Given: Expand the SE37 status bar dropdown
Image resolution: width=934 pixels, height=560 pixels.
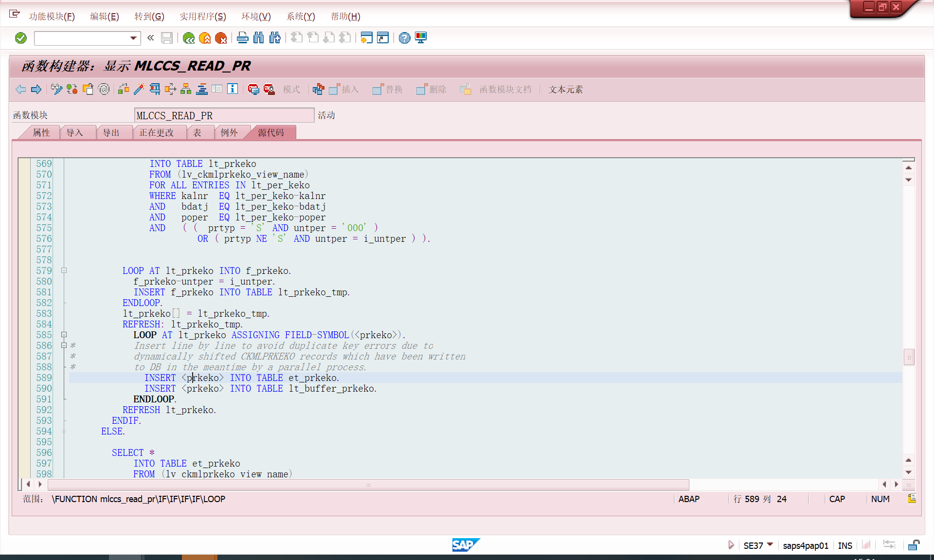Looking at the screenshot, I should click(x=770, y=545).
